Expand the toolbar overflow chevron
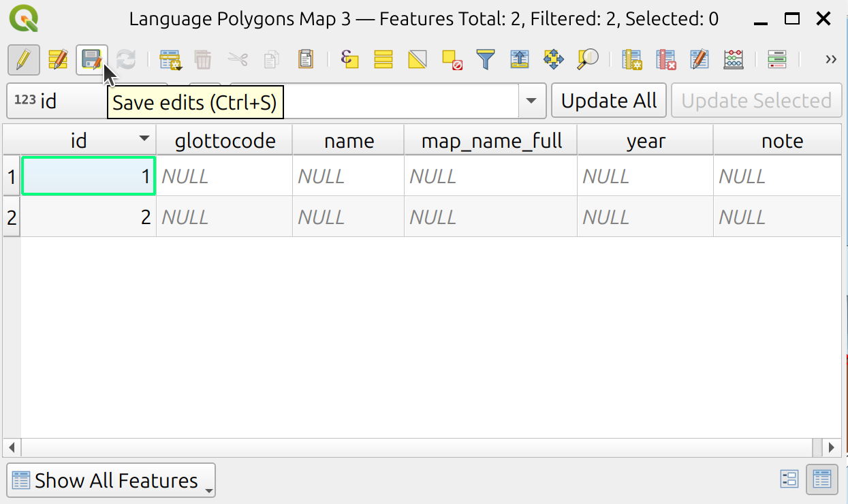 (830, 60)
